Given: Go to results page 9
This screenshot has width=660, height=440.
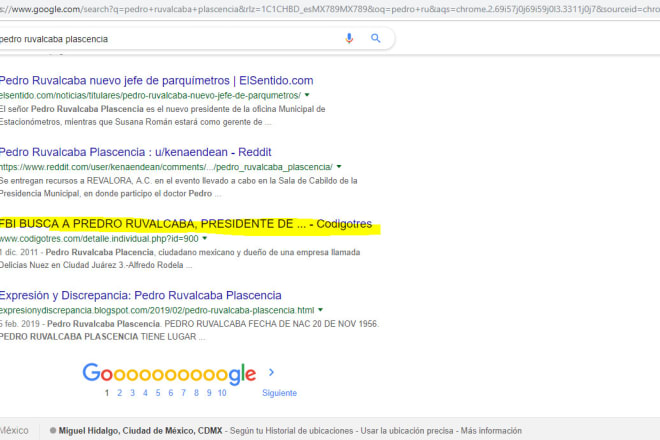Looking at the screenshot, I should [209, 393].
